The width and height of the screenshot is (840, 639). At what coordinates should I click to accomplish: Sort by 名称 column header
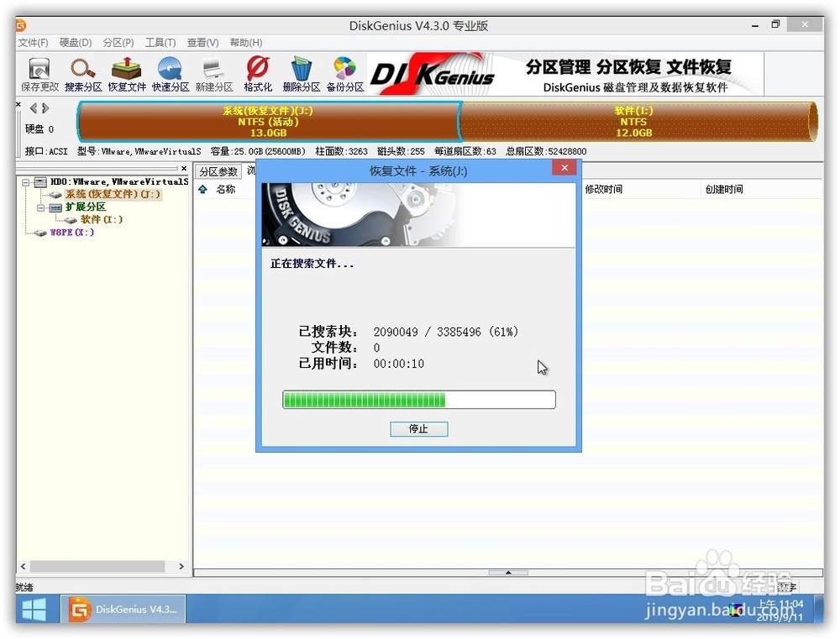[x=225, y=189]
